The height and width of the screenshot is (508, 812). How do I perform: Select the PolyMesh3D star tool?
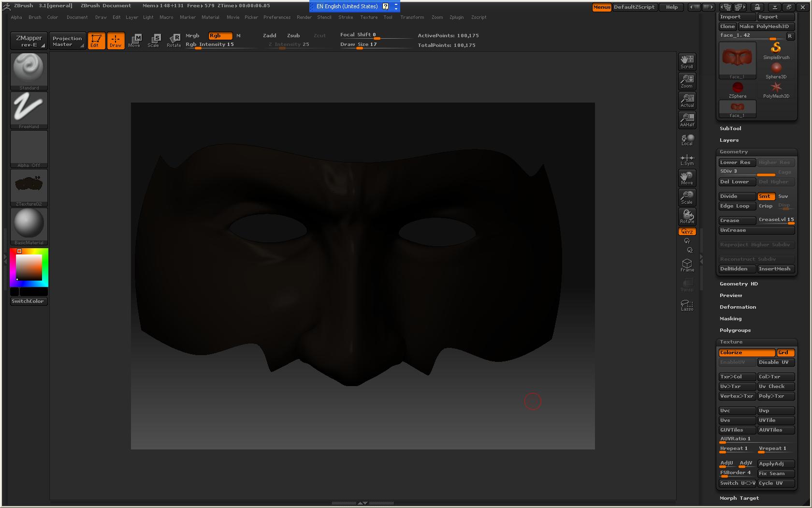(x=776, y=88)
